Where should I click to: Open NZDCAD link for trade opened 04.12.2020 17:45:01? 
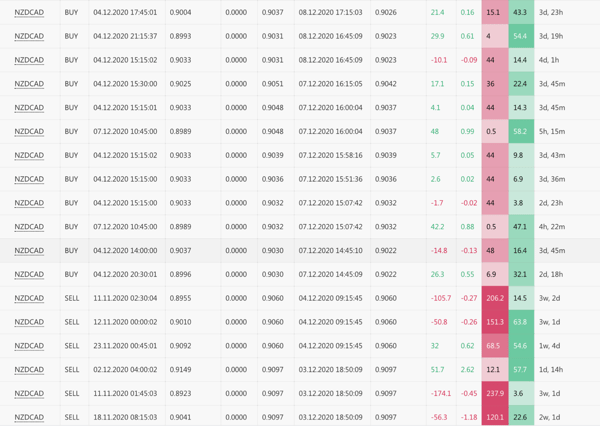click(29, 12)
